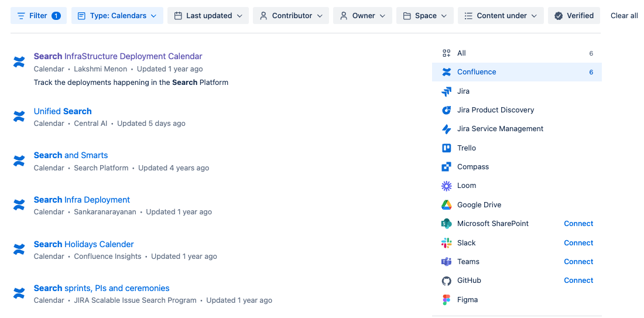Viewport: 644px width, 318px height.
Task: Click the person icon in Contributor filter
Action: 263,16
